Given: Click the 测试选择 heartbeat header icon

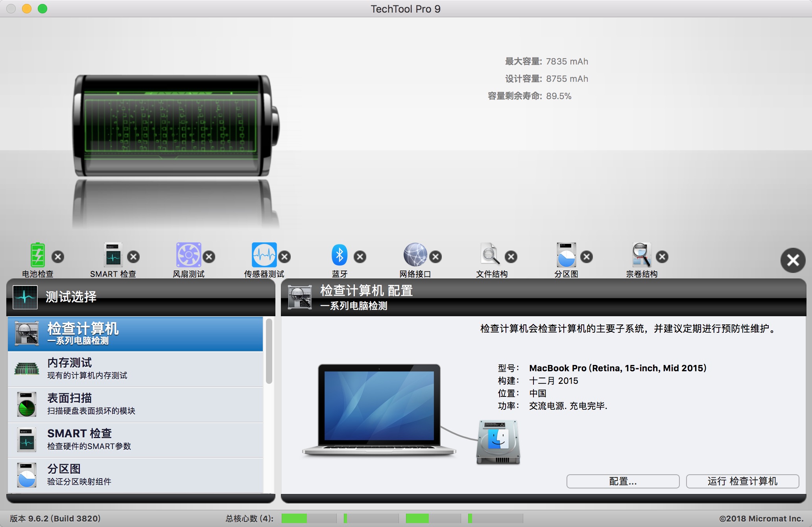Looking at the screenshot, I should pos(25,297).
